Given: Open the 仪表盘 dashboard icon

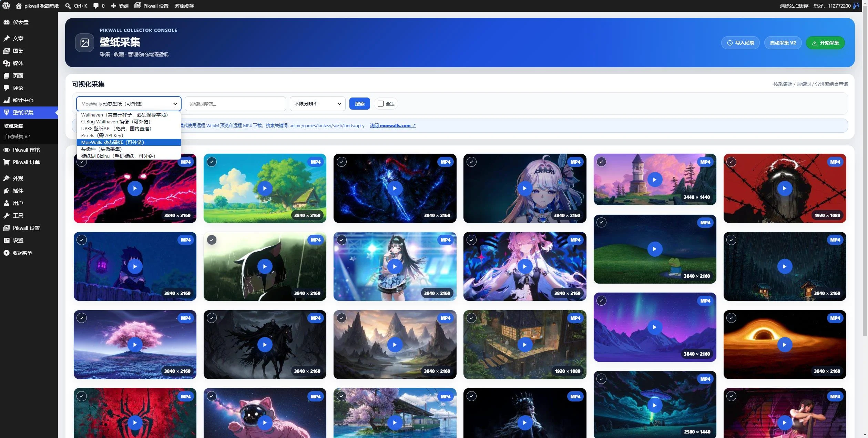Looking at the screenshot, I should 7,22.
